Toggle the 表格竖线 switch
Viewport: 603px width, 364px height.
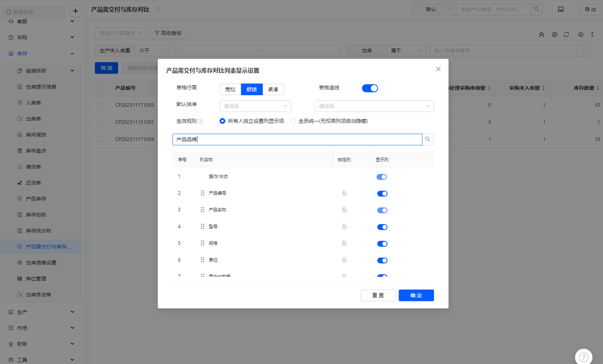click(x=370, y=88)
